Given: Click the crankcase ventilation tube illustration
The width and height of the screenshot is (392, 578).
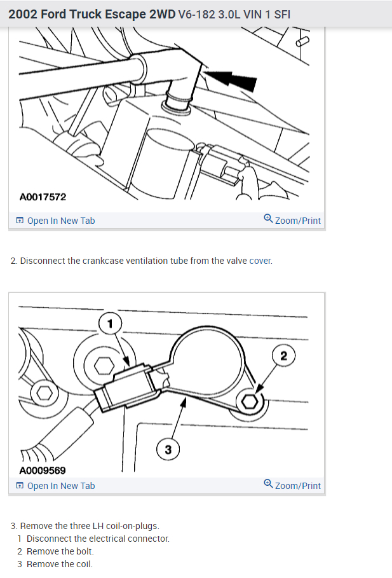Looking at the screenshot, I should [x=164, y=114].
